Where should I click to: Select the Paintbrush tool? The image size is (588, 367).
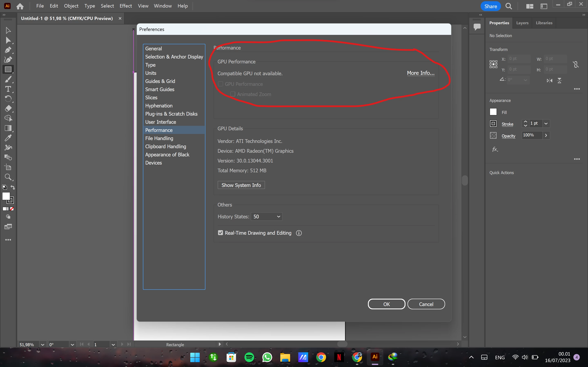[x=8, y=79]
